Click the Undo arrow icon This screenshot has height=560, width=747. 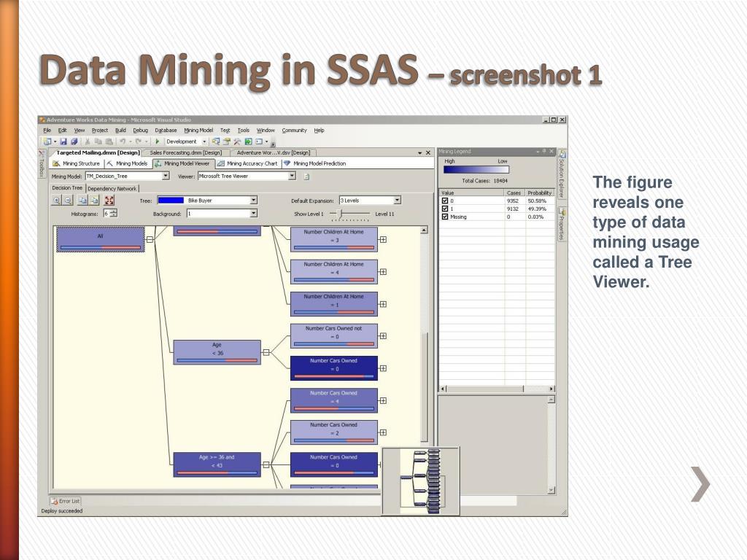click(x=123, y=141)
